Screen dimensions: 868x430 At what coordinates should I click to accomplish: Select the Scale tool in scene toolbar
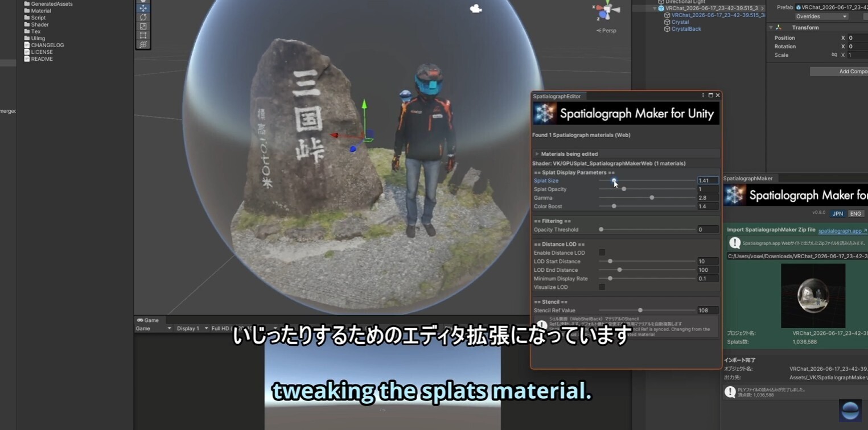click(143, 26)
